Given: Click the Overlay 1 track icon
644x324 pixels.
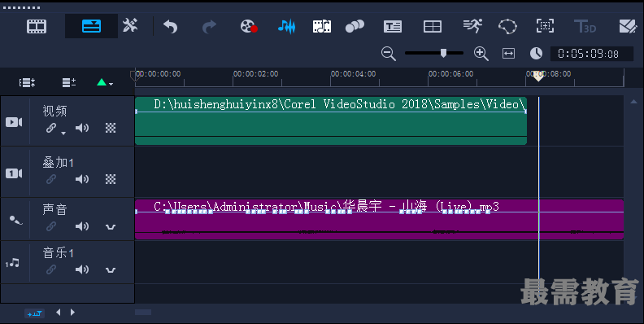Looking at the screenshot, I should pos(14,173).
